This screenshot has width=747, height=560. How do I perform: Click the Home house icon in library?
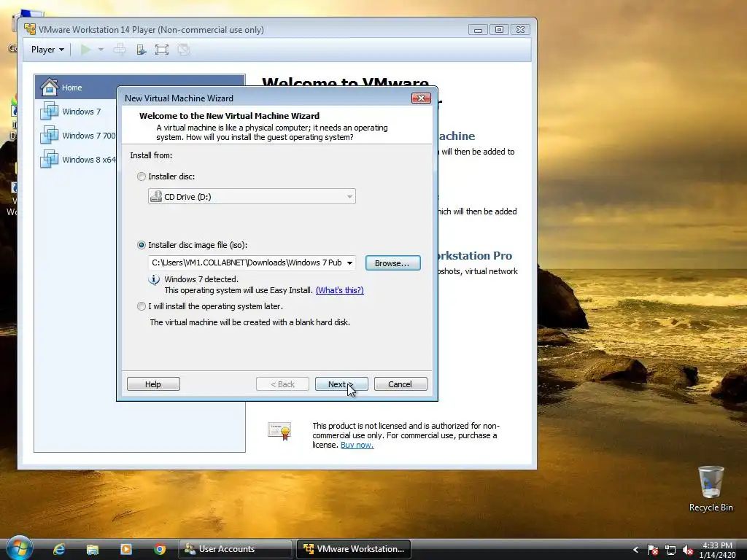point(50,87)
